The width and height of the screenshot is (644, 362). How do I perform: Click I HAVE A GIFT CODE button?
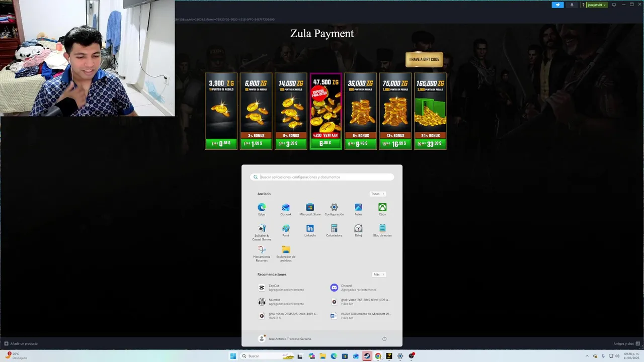click(x=424, y=59)
